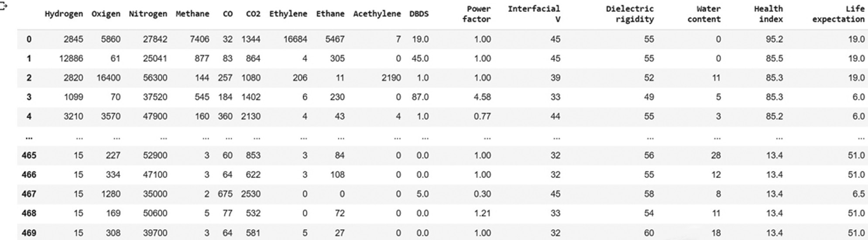The image size is (868, 240).
Task: Select the Life expectation column header
Action: point(838,14)
